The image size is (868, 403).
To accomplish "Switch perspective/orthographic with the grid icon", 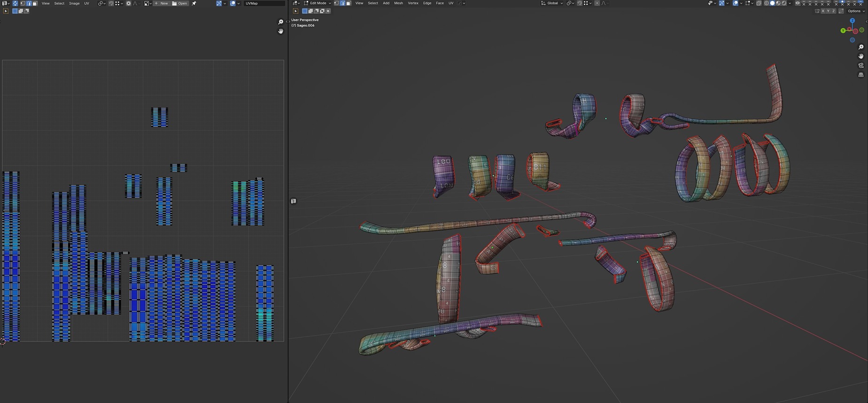I will coord(861,75).
